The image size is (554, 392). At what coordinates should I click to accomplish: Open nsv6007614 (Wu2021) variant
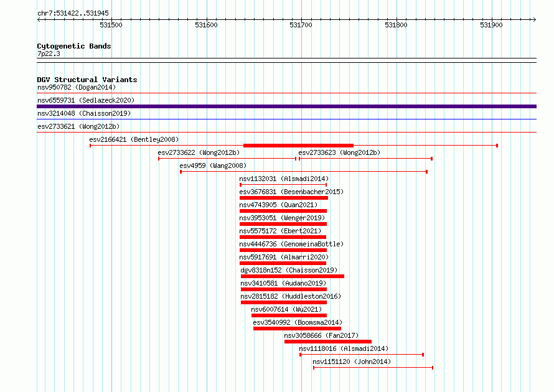click(x=286, y=309)
